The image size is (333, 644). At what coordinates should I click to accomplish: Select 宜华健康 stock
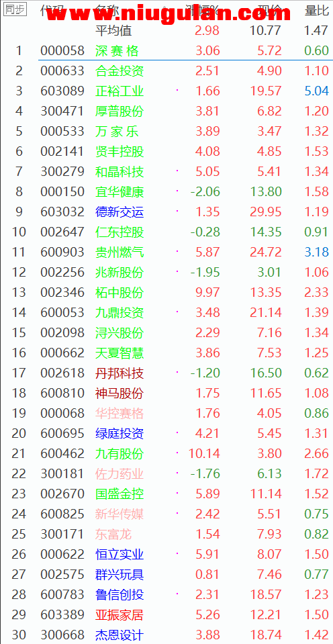120,191
